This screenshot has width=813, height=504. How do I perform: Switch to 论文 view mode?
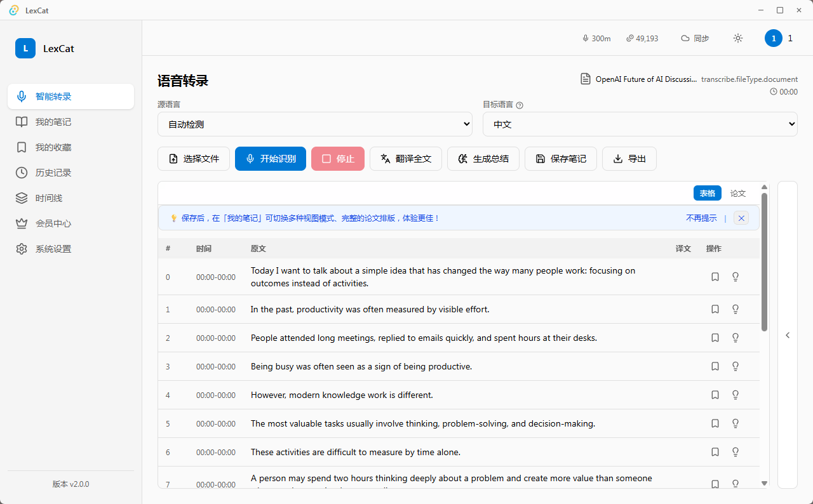click(x=738, y=193)
